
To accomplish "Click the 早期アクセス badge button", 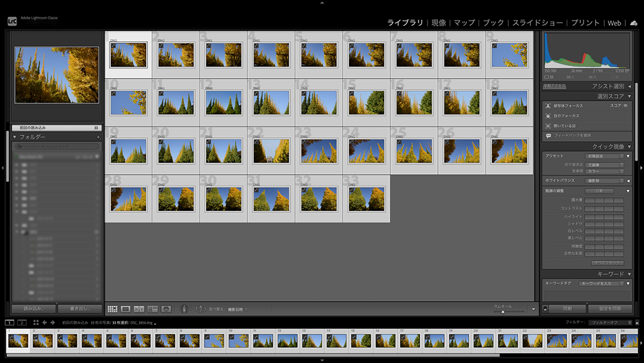I will 554,86.
